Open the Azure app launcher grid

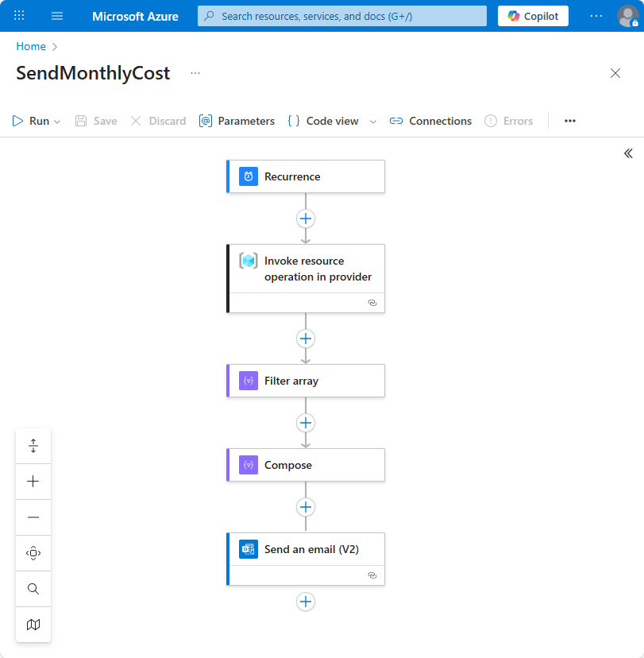pos(18,16)
